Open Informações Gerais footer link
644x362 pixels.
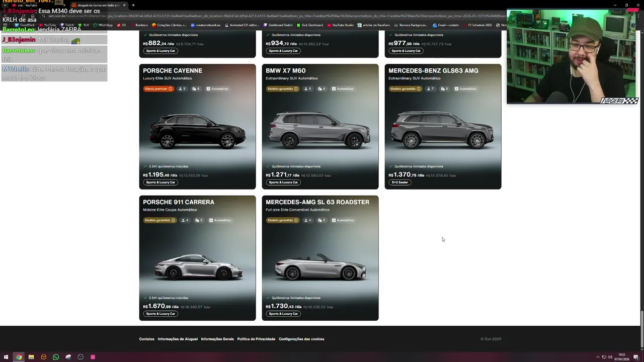click(217, 339)
